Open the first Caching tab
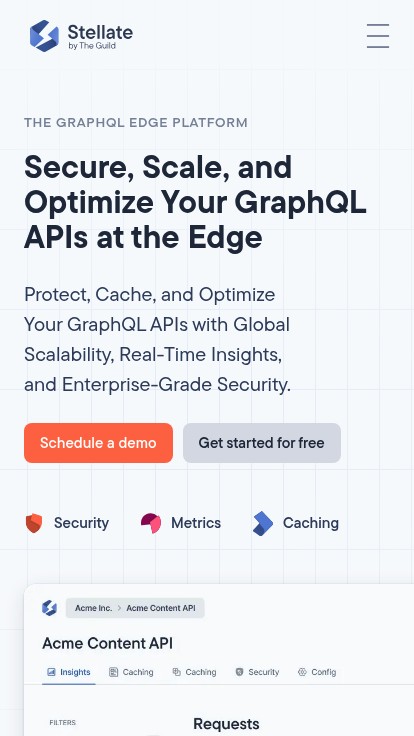Image resolution: width=414 pixels, height=736 pixels. click(131, 672)
